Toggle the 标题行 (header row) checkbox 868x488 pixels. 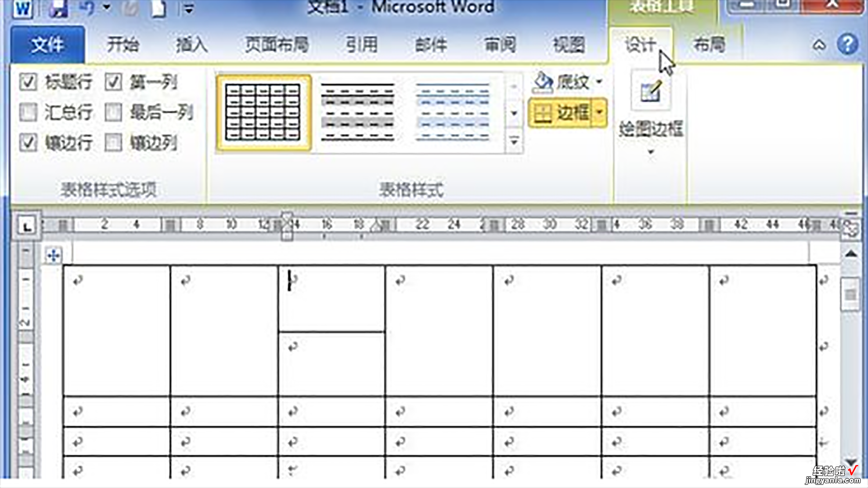click(28, 83)
